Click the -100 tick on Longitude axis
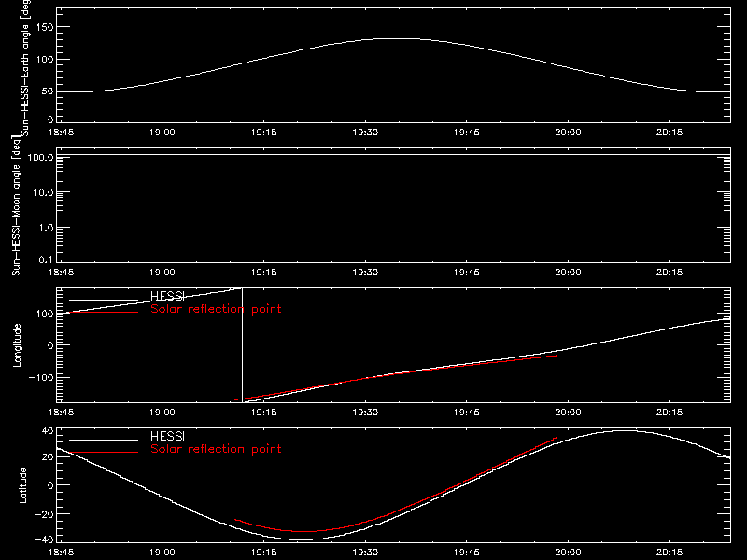Screen dimensions: 747x560 click(x=41, y=377)
